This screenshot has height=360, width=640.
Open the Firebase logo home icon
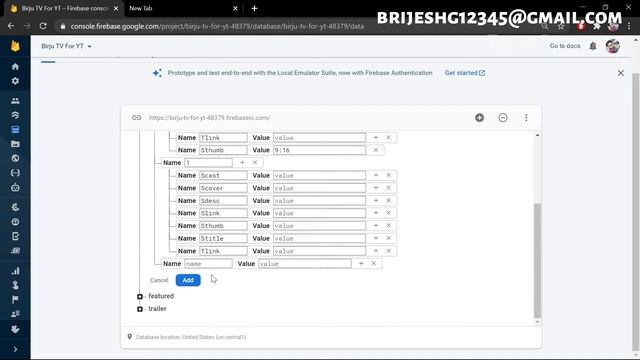pos(15,46)
